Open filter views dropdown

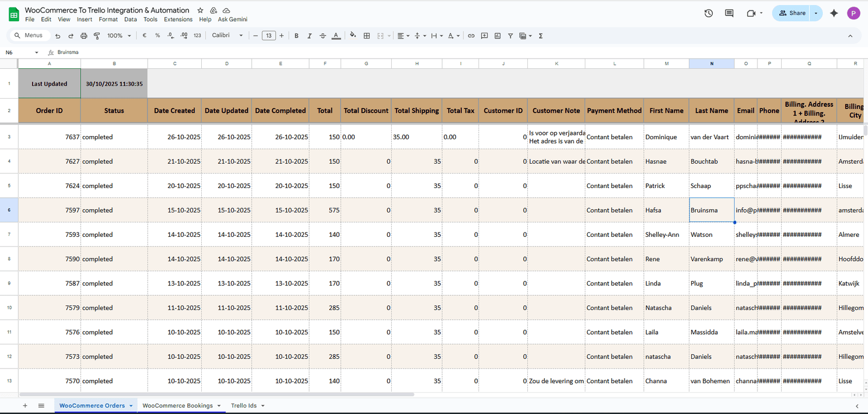(x=525, y=36)
